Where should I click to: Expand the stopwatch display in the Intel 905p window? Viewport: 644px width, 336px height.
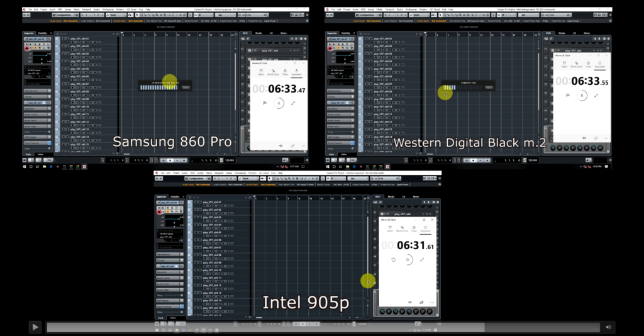pyautogui.click(x=422, y=260)
